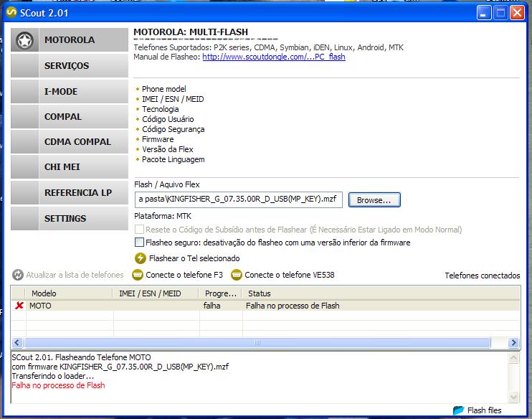
Task: Click the Motorola star icon in sidebar
Action: tap(24, 40)
